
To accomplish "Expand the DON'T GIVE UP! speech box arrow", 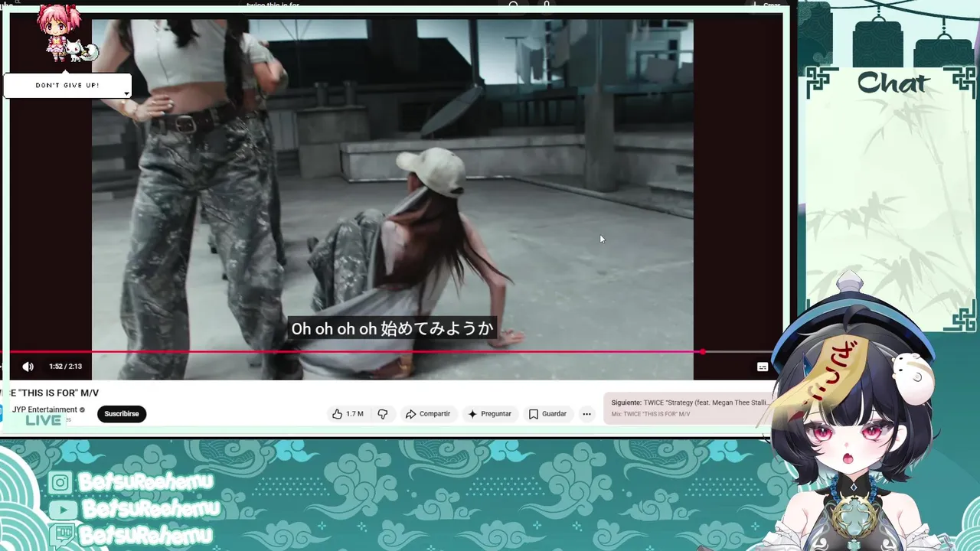I will [126, 94].
